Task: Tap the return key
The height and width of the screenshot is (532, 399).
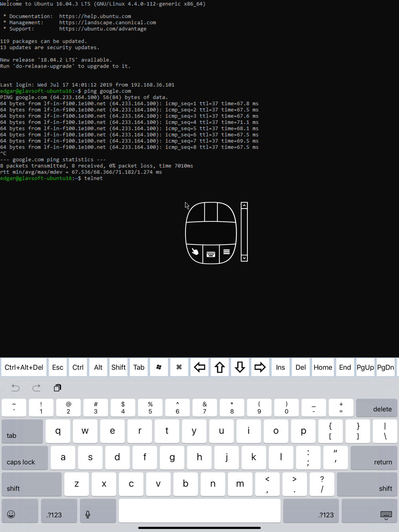Action: (x=374, y=458)
